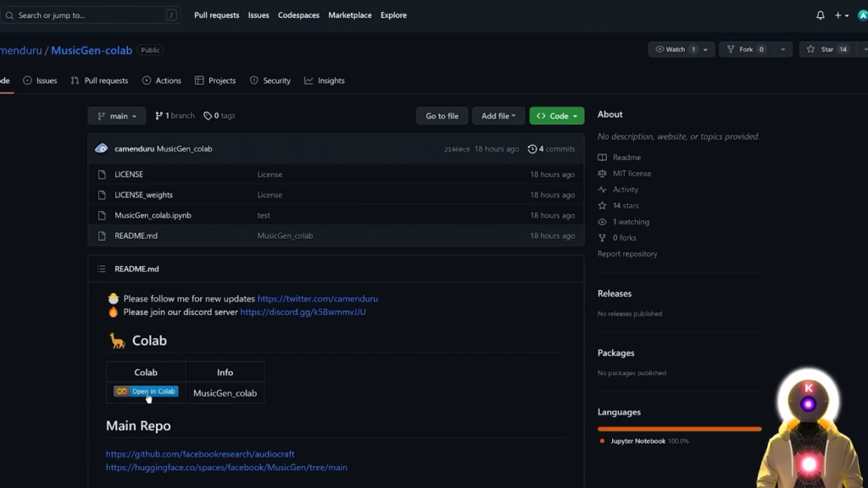Expand the green Code dropdown

point(556,116)
